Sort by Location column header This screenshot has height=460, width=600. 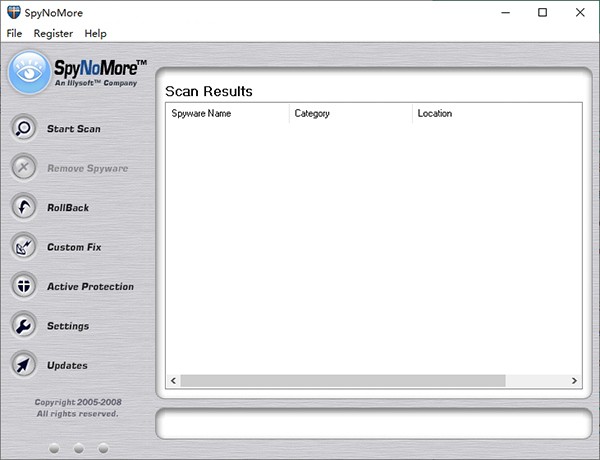[497, 113]
